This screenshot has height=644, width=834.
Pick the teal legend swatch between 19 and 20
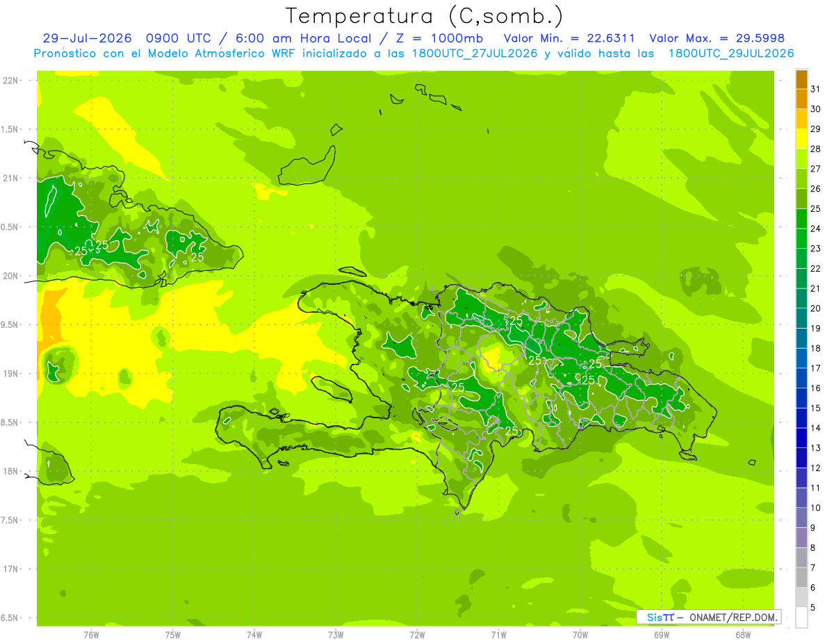[801, 319]
